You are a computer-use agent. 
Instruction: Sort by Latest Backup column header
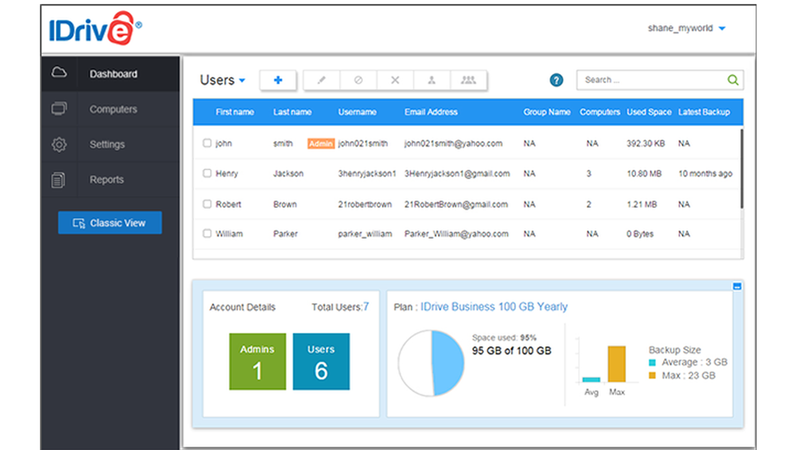point(704,112)
